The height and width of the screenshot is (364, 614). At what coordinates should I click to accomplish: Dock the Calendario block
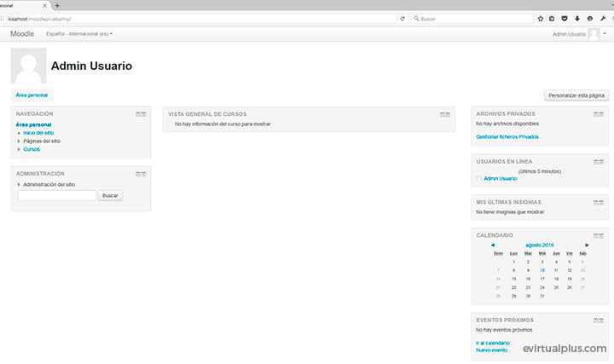tap(603, 234)
